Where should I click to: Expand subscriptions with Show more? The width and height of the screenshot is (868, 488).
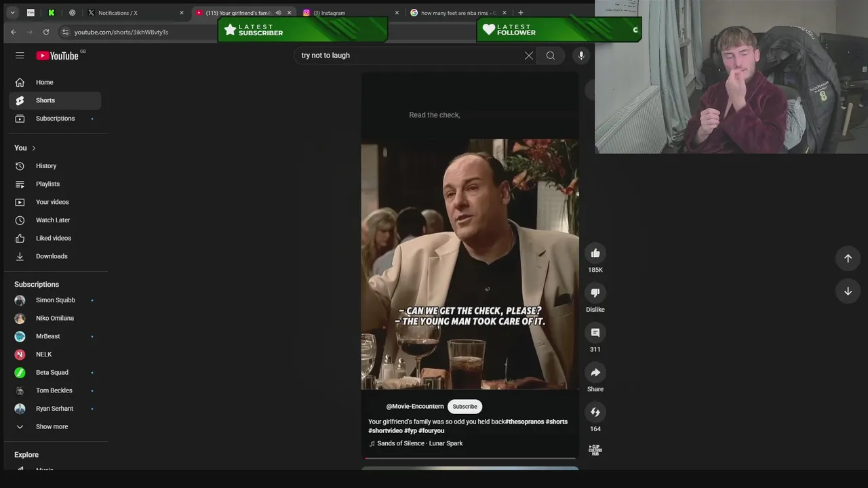coord(52,427)
